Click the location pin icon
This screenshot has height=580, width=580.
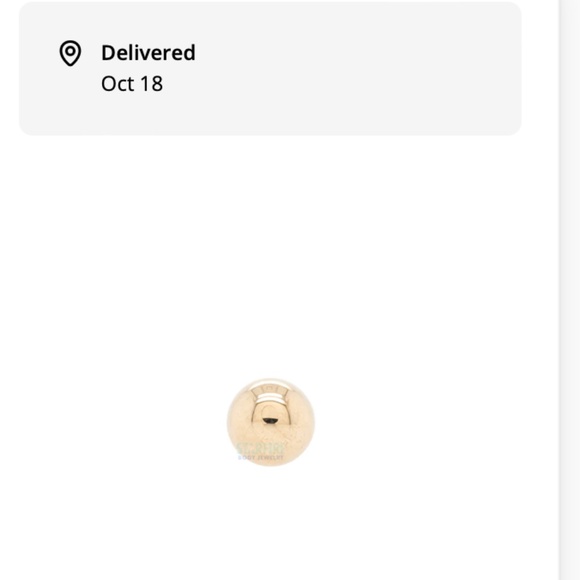click(x=70, y=53)
